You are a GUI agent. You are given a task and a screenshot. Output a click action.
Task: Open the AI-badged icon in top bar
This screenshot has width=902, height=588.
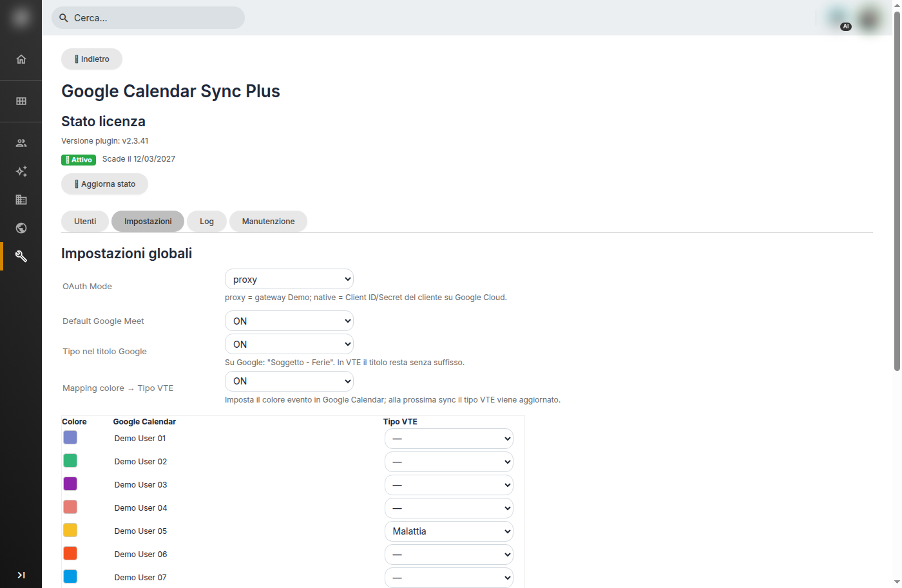click(x=838, y=18)
